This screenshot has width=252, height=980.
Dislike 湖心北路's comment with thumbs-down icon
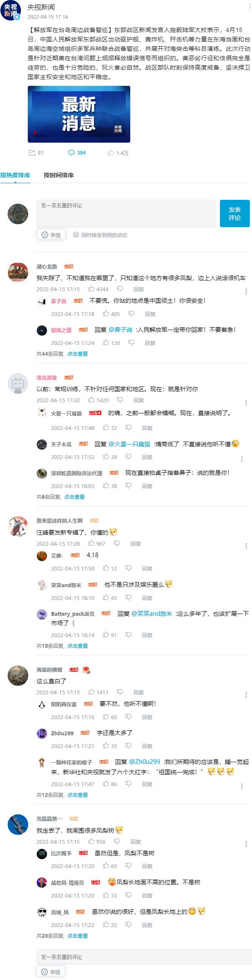click(x=120, y=289)
